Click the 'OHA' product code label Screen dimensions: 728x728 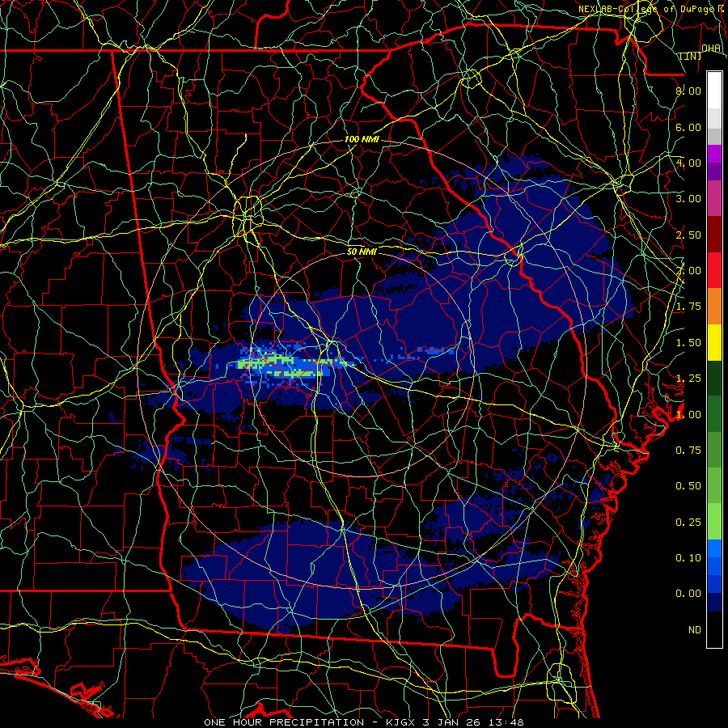[711, 48]
